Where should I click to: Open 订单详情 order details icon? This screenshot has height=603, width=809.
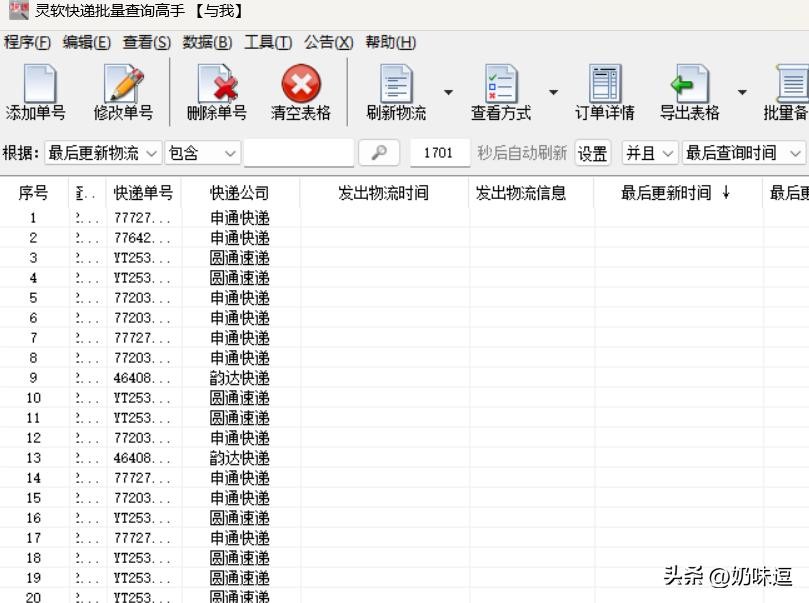coord(604,85)
